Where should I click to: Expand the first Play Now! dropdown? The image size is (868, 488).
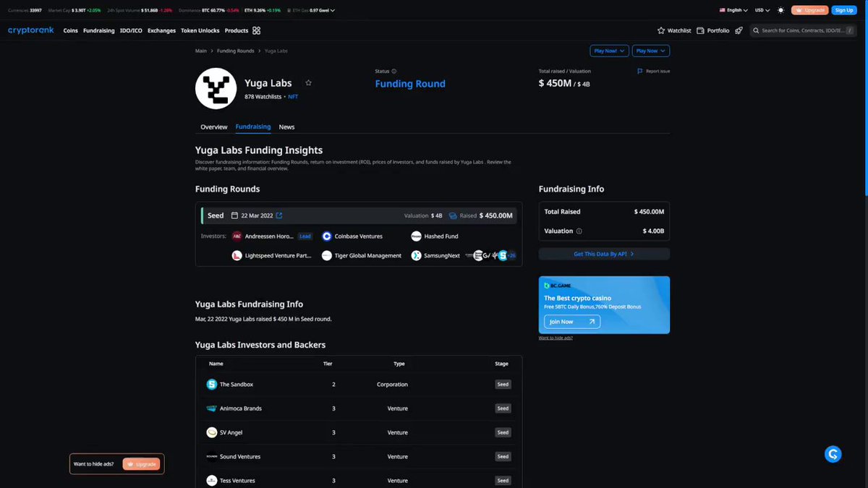click(608, 51)
